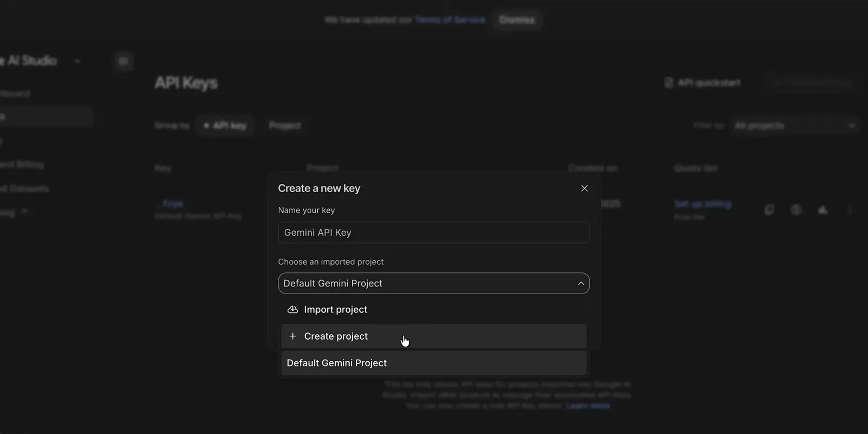Open the Learn more link
868x434 pixels.
point(588,406)
